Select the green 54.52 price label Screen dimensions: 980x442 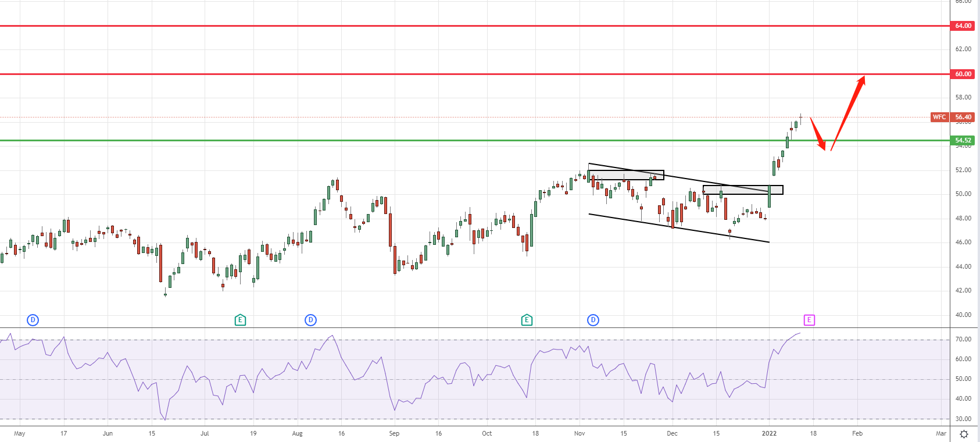click(963, 140)
